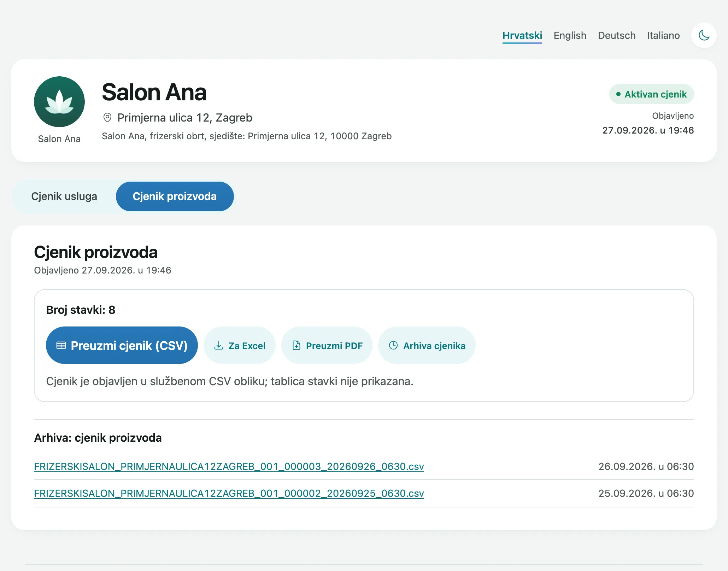Open the Arhiva cjenika archive button
This screenshot has width=728, height=571.
[427, 345]
